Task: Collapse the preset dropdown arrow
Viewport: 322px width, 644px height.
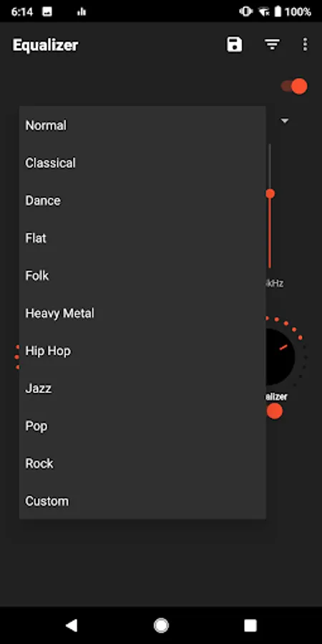Action: pyautogui.click(x=285, y=121)
